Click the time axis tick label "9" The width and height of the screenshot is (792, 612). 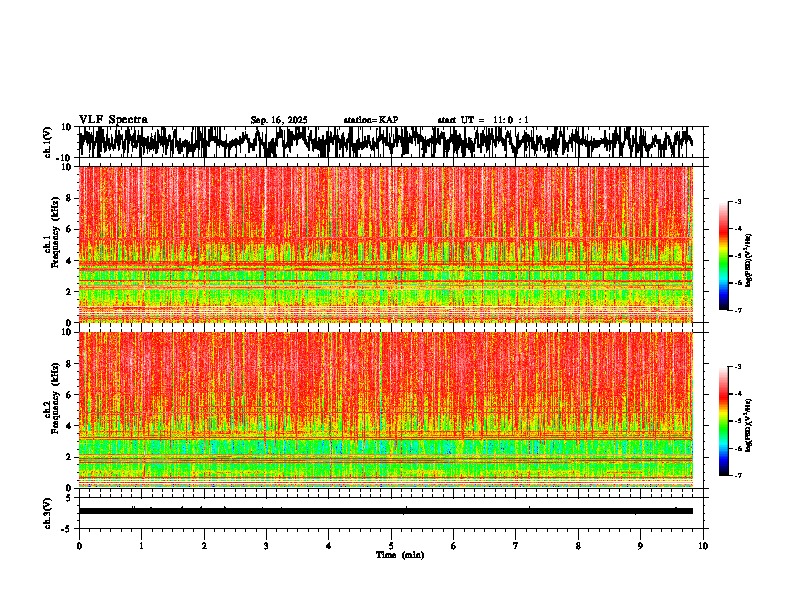(x=640, y=546)
